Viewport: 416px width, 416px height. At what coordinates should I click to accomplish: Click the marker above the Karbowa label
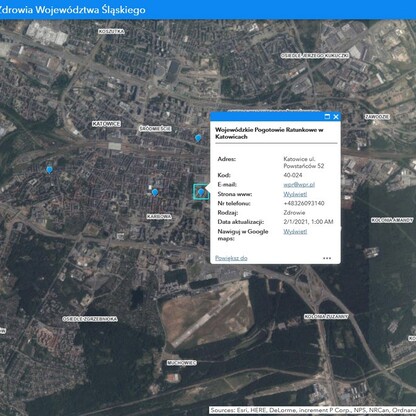(155, 192)
